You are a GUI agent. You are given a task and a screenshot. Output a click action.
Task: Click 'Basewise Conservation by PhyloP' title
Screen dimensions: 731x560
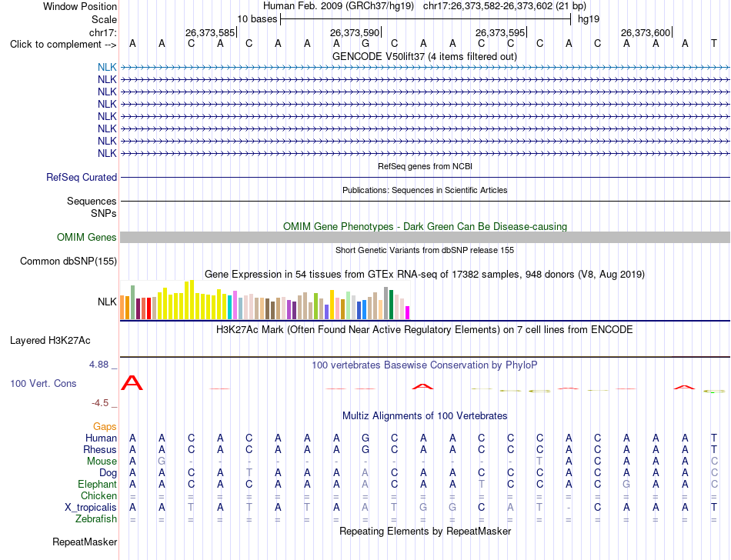tap(425, 365)
